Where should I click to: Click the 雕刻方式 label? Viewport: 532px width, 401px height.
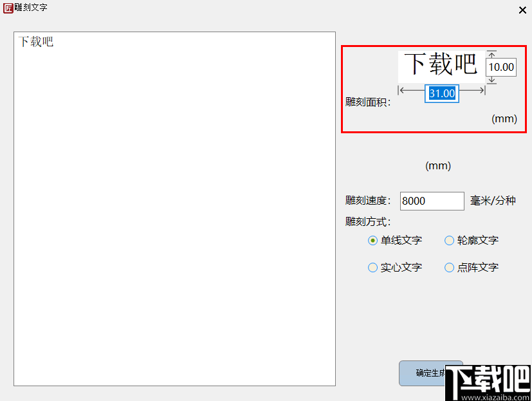click(x=364, y=219)
